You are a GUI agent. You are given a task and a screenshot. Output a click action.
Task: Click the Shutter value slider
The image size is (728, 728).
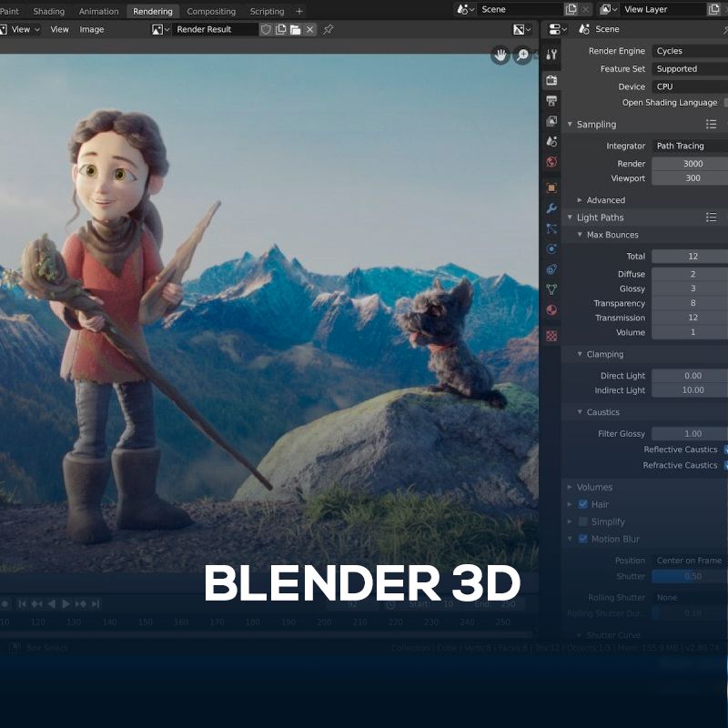coord(690,576)
